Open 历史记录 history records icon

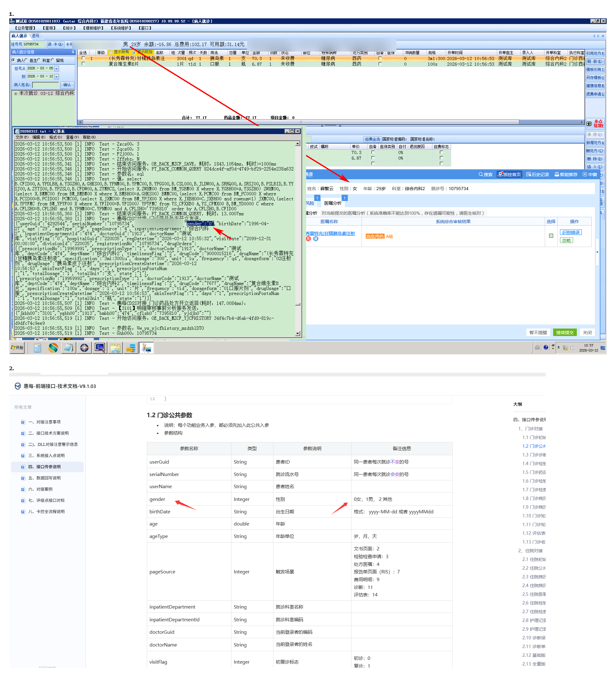(529, 175)
